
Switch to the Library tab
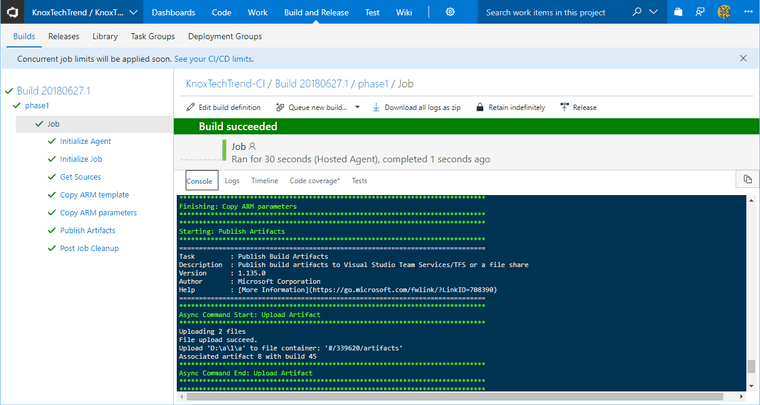(x=105, y=36)
